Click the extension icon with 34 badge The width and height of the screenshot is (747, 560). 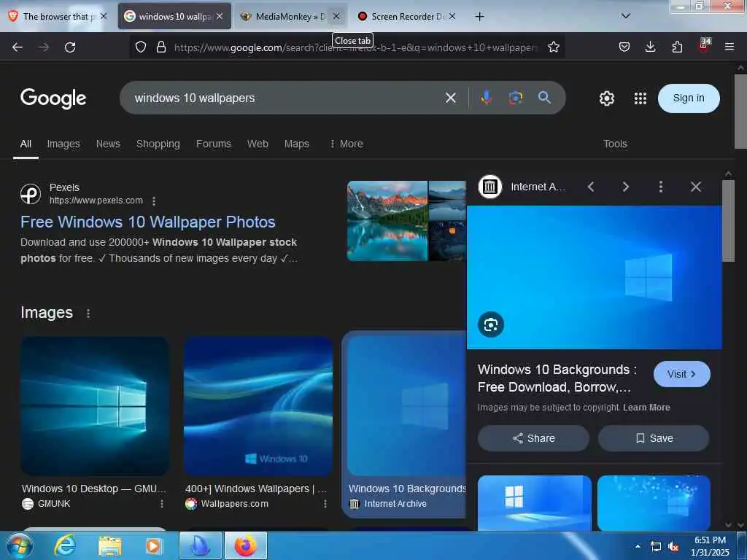[704, 46]
